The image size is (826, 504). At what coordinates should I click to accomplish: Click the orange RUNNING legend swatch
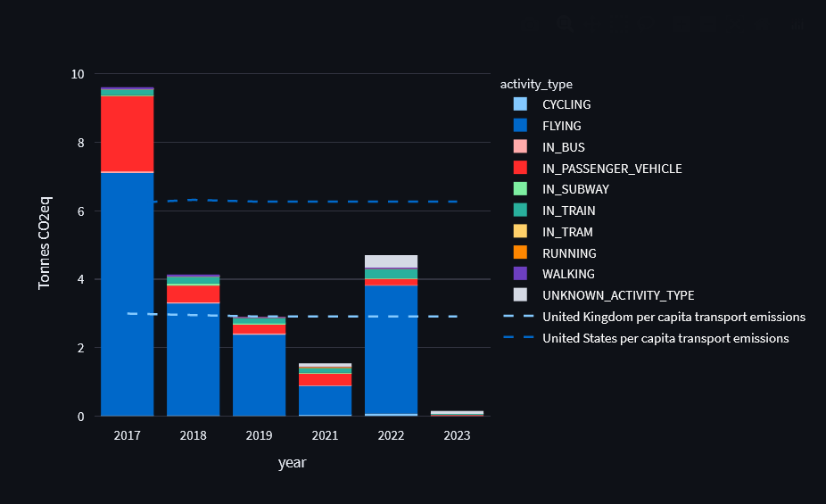point(521,253)
